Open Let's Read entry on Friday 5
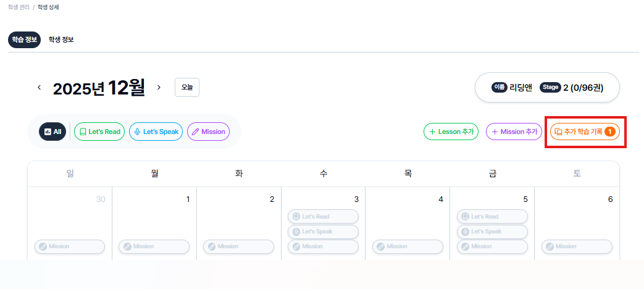Image resolution: width=644 pixels, height=289 pixels. tap(492, 217)
